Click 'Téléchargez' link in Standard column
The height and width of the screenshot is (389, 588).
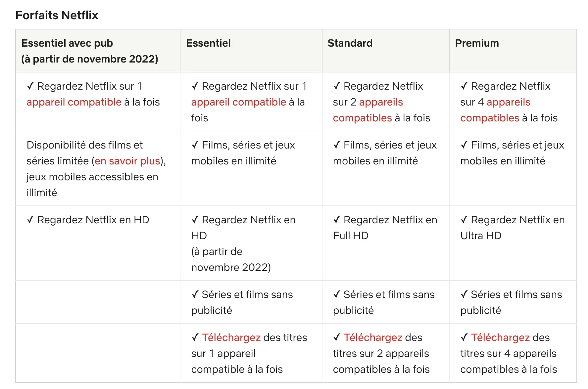point(373,338)
